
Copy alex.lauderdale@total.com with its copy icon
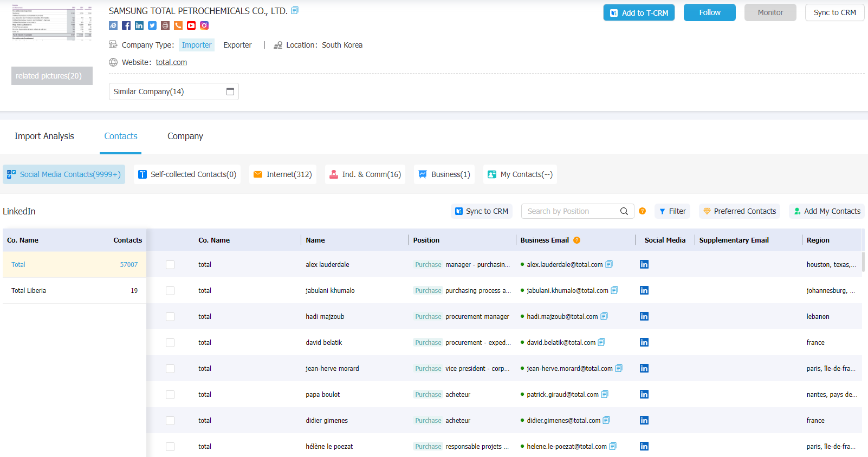pos(609,264)
